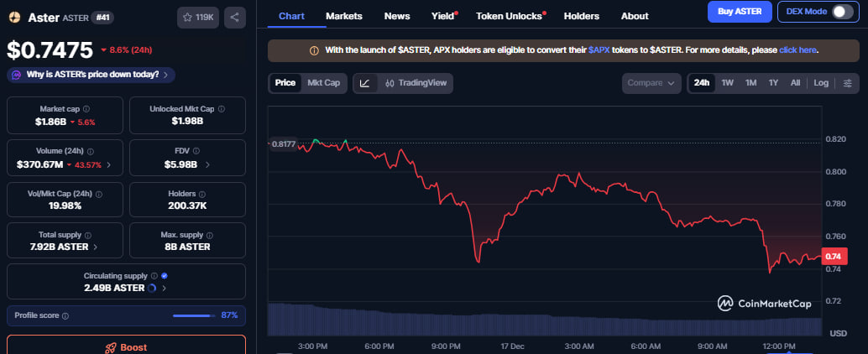Image resolution: width=868 pixels, height=354 pixels.
Task: Click the share icon beside watchlist count
Action: [x=235, y=17]
